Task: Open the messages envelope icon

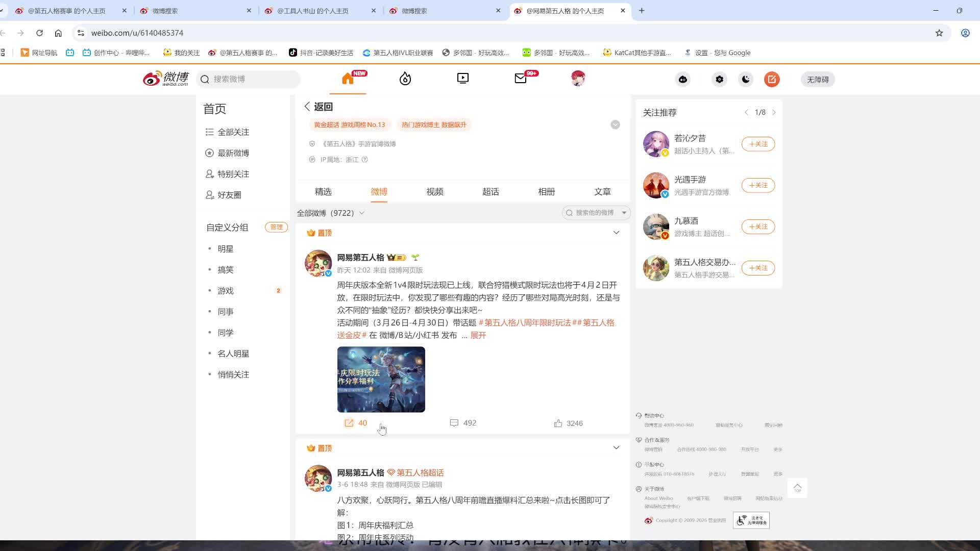Action: (521, 79)
